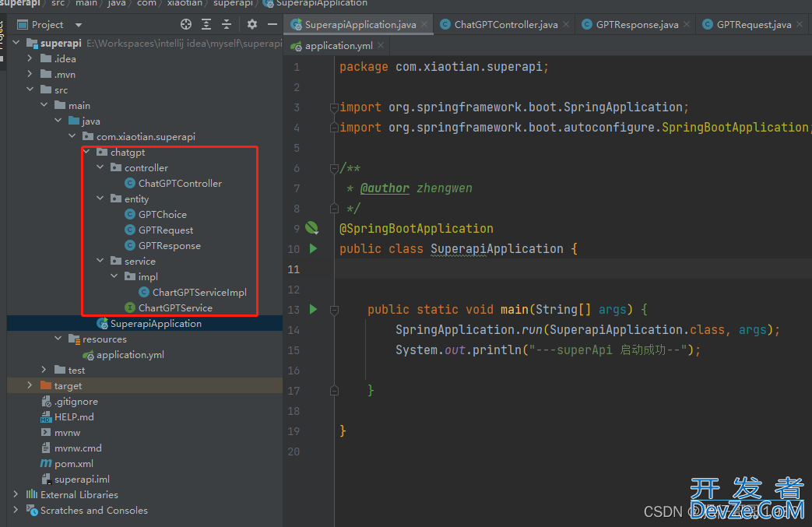This screenshot has width=812, height=527.
Task: Click line number 20 in gutter
Action: (x=294, y=451)
